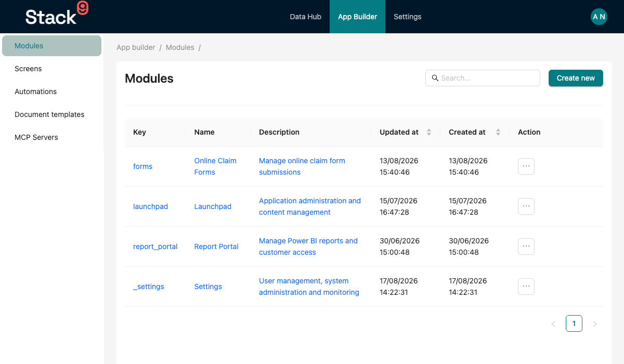The image size is (624, 364).
Task: Open Launchpad module name link
Action: tap(213, 206)
